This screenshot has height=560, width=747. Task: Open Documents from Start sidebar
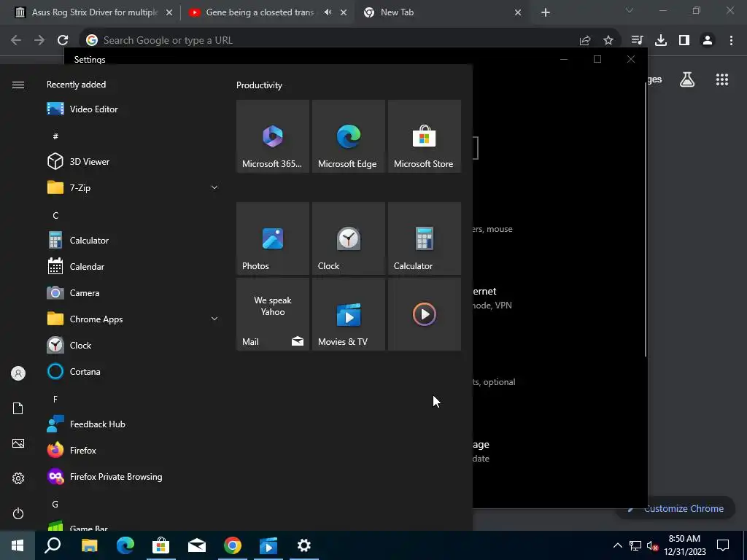18,408
